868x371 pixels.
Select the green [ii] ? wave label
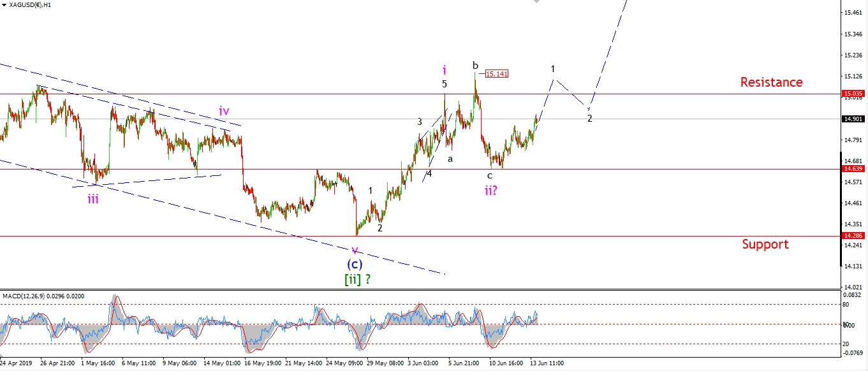click(358, 279)
